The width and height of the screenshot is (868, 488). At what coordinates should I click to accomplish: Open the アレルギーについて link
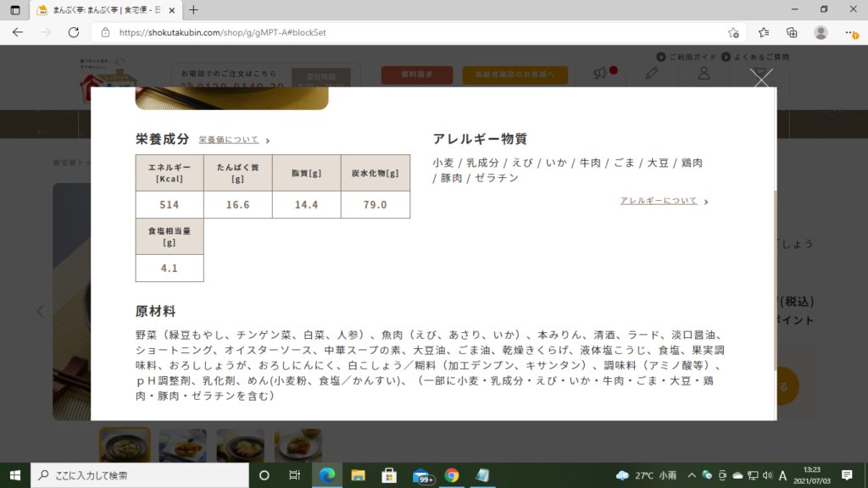[x=659, y=201]
